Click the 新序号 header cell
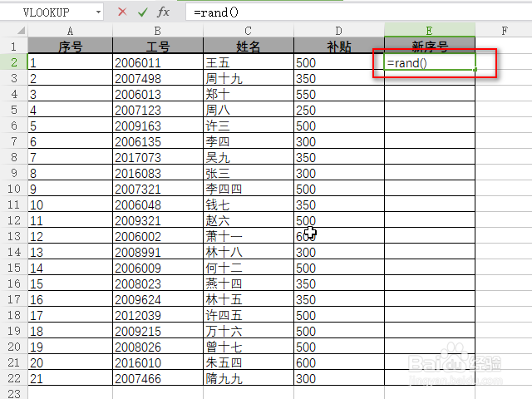The image size is (532, 399). 430,46
